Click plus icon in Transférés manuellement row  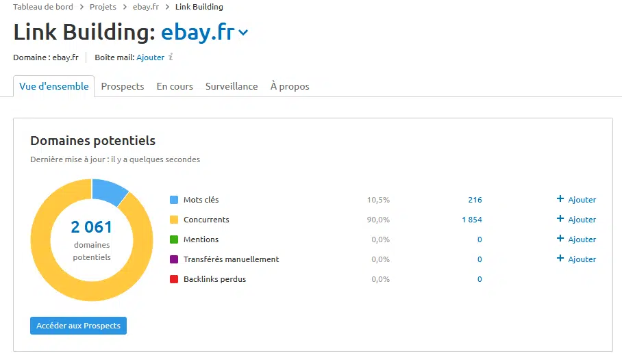[x=560, y=259]
